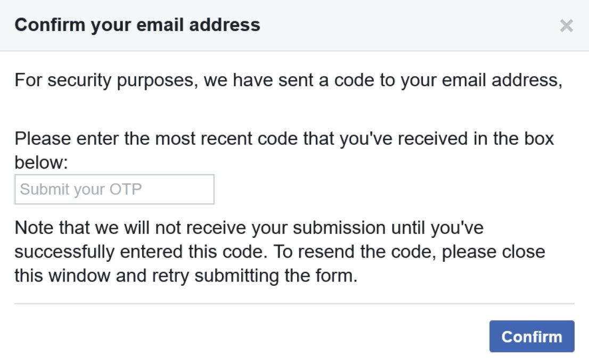Click the horizontal divider above the Confirm button
This screenshot has height=364, width=589.
294,304
